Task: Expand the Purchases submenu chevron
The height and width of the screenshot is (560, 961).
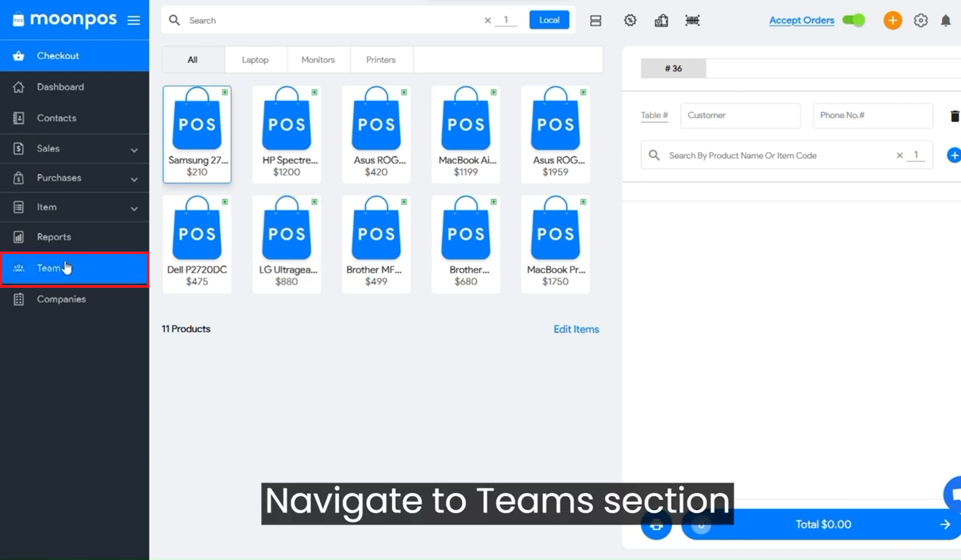Action: 134,179
